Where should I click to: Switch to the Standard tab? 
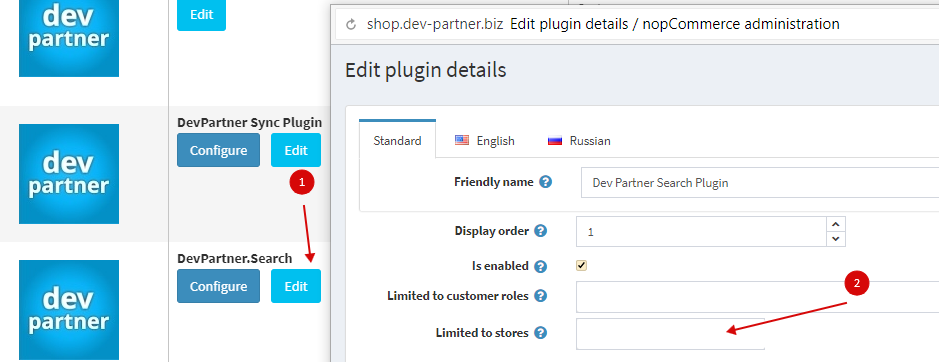click(x=397, y=141)
